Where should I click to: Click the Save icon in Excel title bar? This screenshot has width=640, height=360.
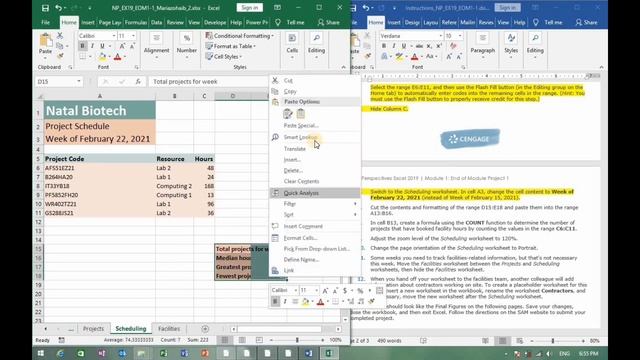click(45, 8)
